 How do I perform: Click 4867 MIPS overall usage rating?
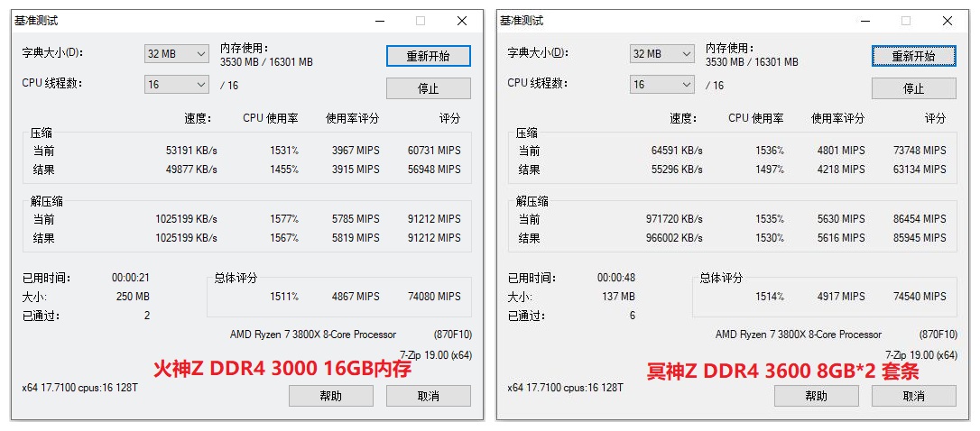click(356, 296)
